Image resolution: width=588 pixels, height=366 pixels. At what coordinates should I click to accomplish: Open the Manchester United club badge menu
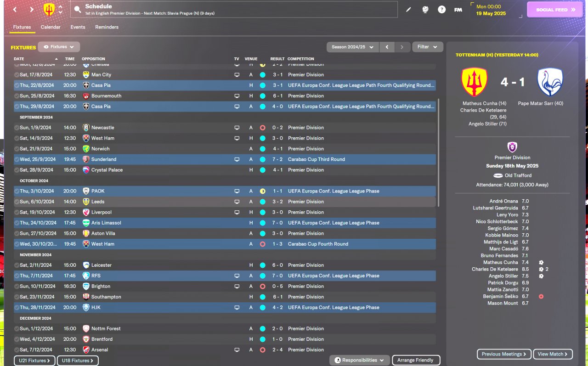(49, 9)
